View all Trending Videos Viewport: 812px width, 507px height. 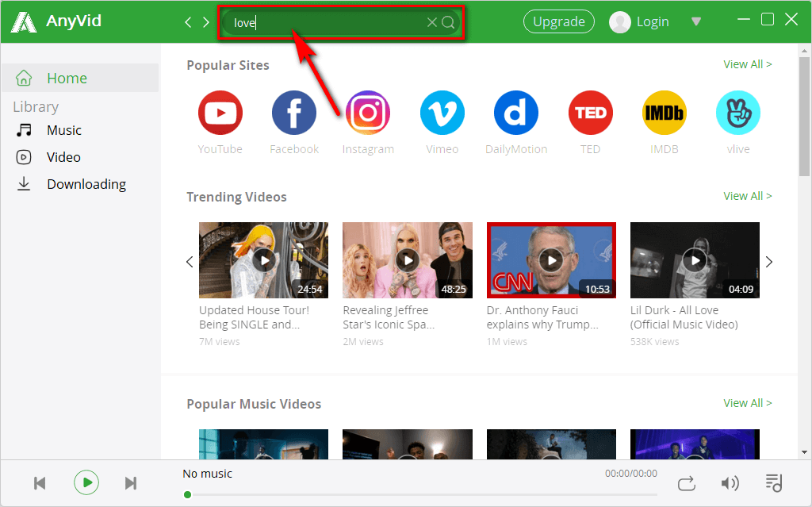(747, 196)
